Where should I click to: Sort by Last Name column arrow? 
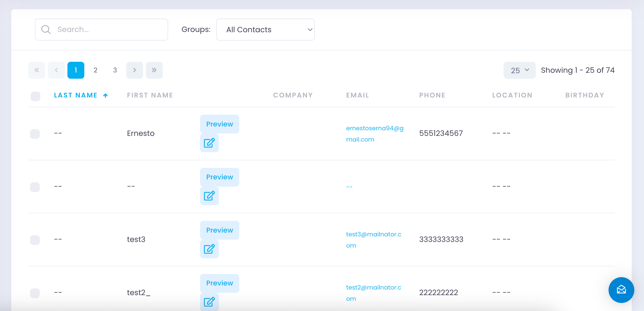106,95
